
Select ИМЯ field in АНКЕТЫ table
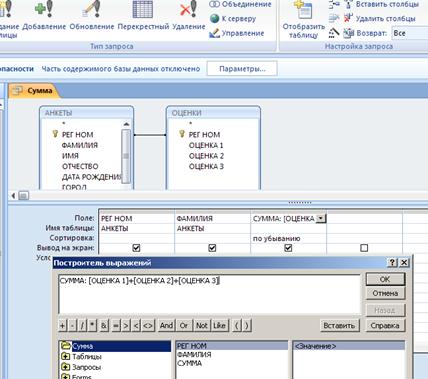tap(70, 156)
